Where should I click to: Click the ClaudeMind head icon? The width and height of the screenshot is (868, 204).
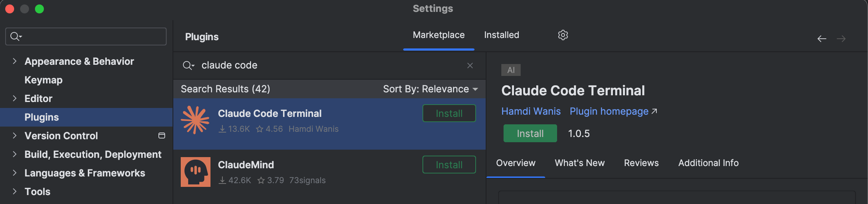(x=195, y=172)
